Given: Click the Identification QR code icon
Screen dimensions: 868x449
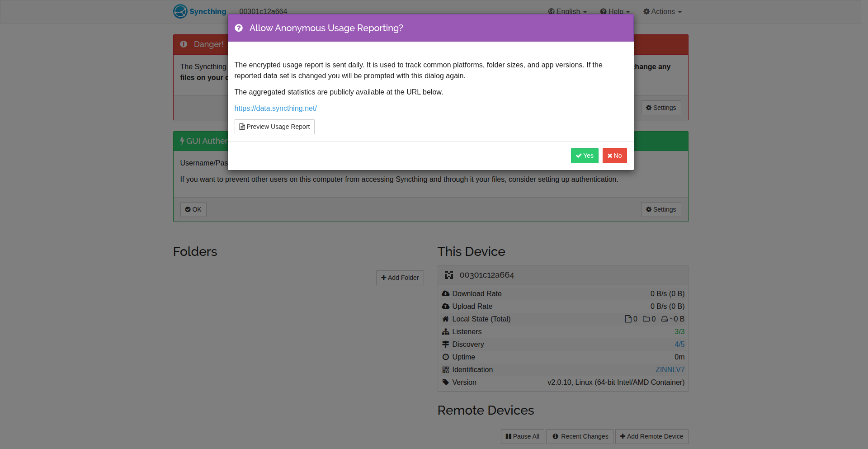Looking at the screenshot, I should coord(446,369).
